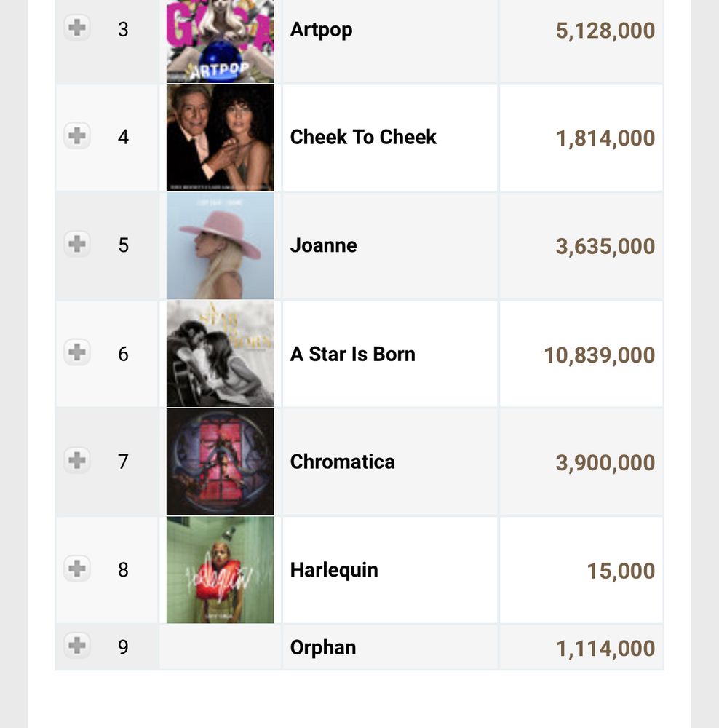Expand the Joanne row plus icon
The width and height of the screenshot is (719, 728).
pos(77,244)
